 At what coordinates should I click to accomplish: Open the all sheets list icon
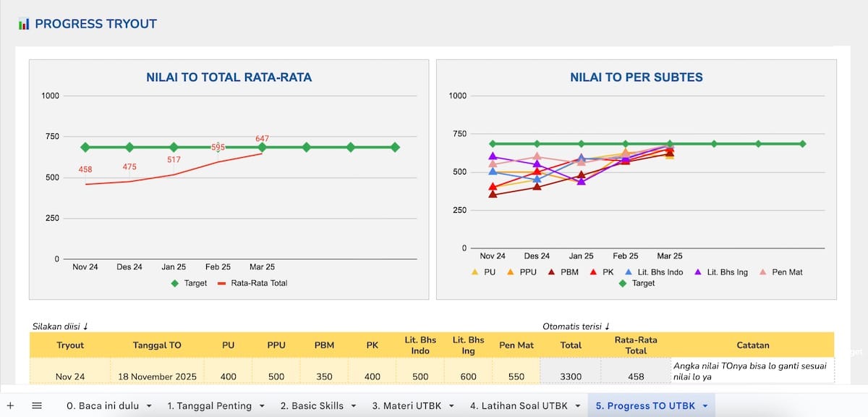click(37, 406)
